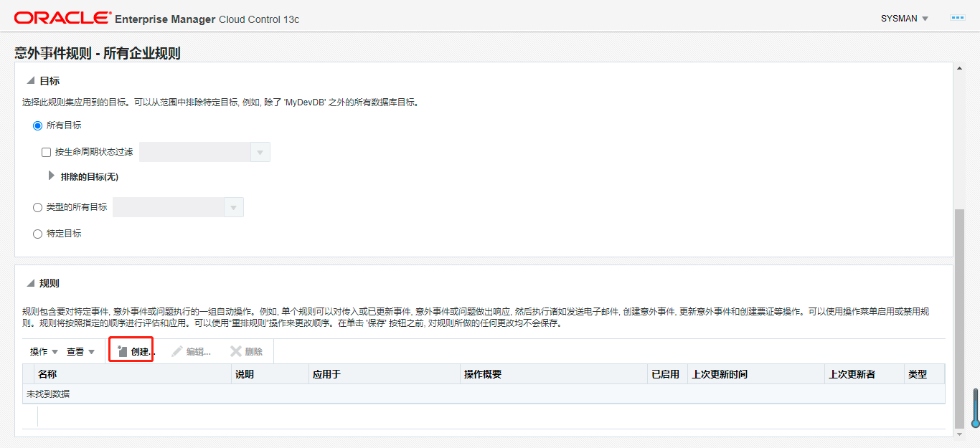This screenshot has width=980, height=448.
Task: Click the 上次更新者 column header
Action: click(864, 374)
